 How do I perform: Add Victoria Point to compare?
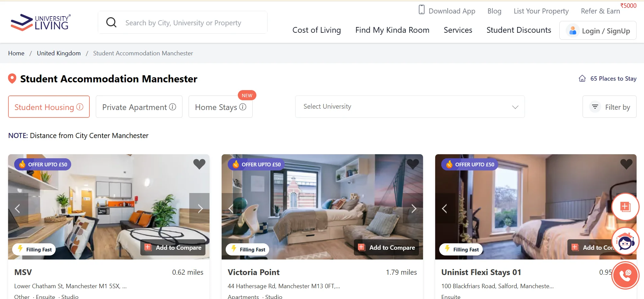tap(386, 247)
